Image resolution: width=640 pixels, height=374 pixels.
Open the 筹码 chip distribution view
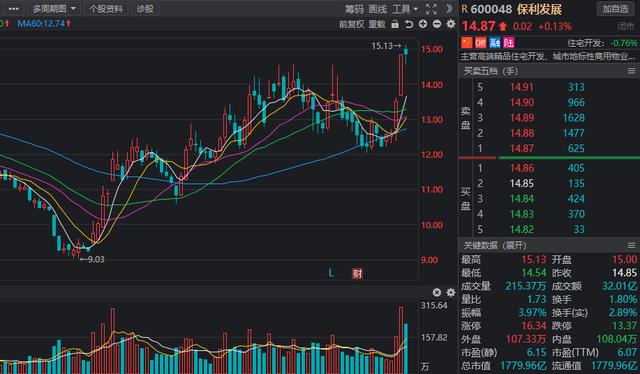tap(354, 9)
